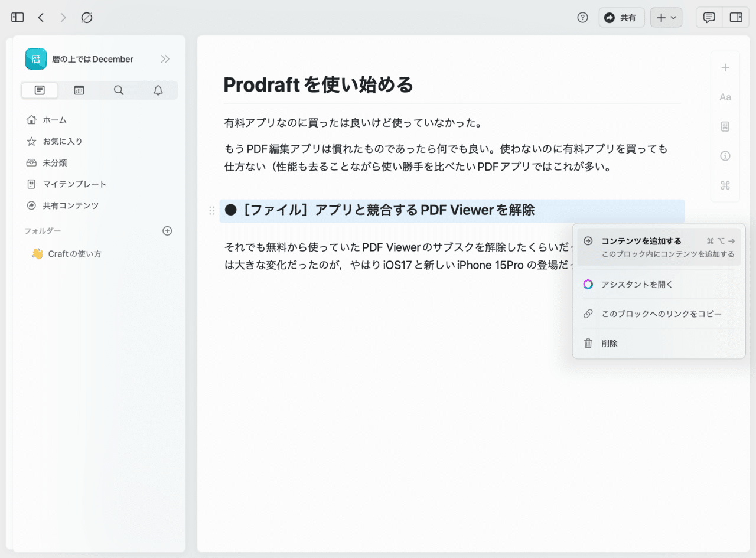Click the templates page icon
Viewport: 756px width, 558px height.
tap(32, 184)
